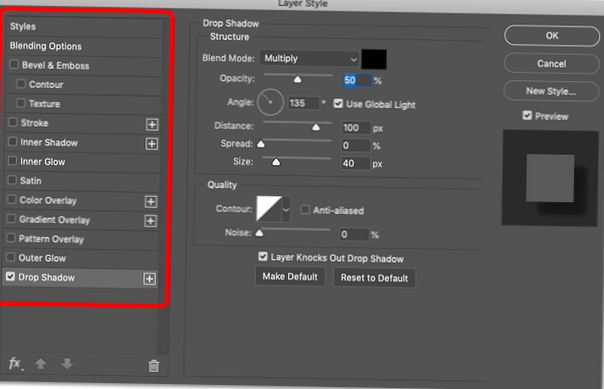Open the Blend Mode Multiply dropdown

click(x=309, y=59)
